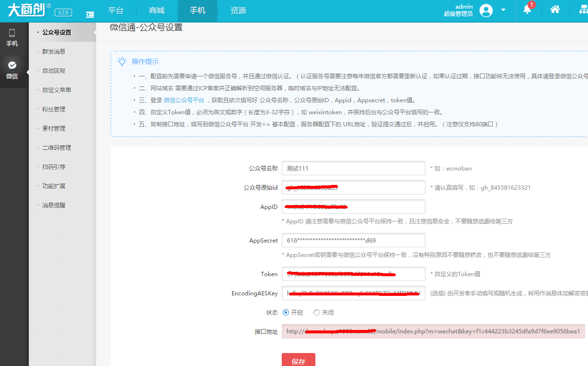588x366 pixels.
Task: Open the 资源 top tab
Action: click(x=238, y=11)
